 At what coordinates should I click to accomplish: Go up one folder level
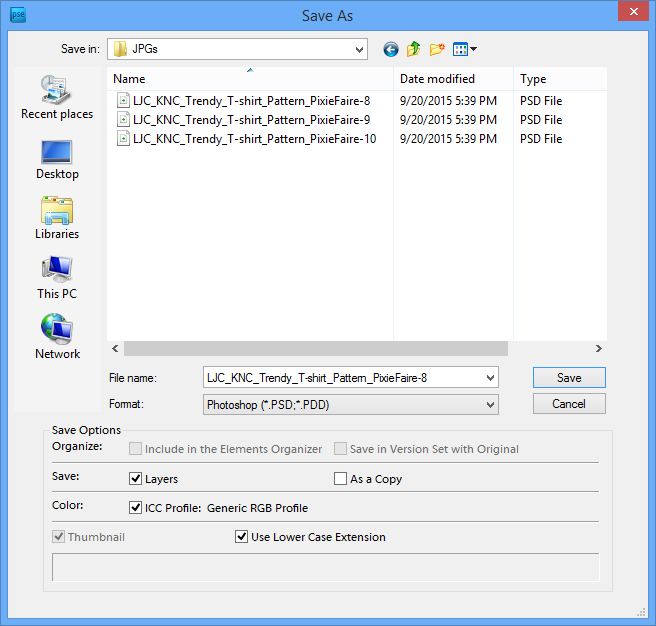pos(413,49)
